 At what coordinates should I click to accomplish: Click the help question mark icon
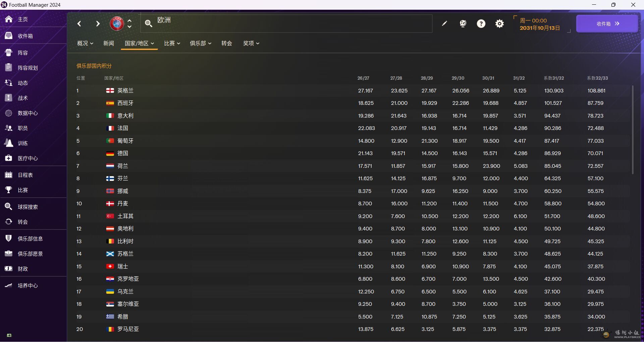[481, 23]
